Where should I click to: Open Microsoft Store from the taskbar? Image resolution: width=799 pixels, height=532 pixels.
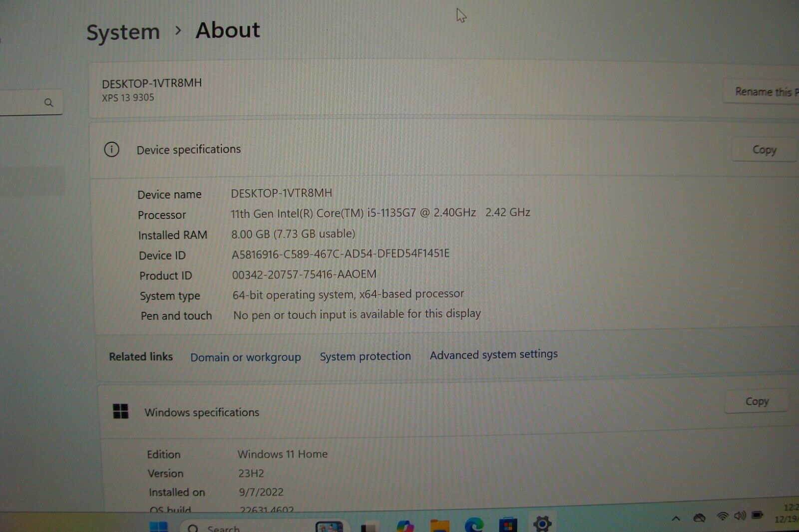click(x=508, y=525)
